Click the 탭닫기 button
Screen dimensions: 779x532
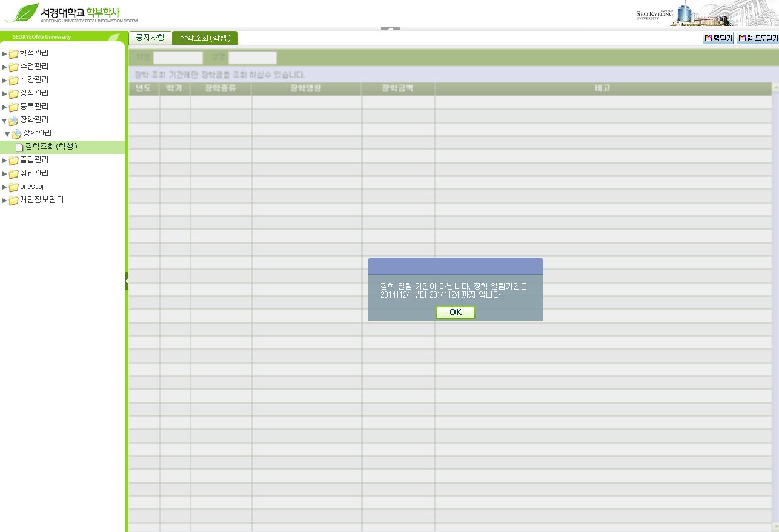click(718, 38)
